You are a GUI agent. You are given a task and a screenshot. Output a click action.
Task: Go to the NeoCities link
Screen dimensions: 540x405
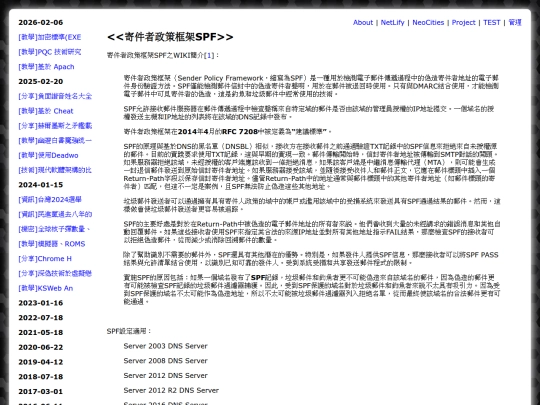(x=428, y=22)
